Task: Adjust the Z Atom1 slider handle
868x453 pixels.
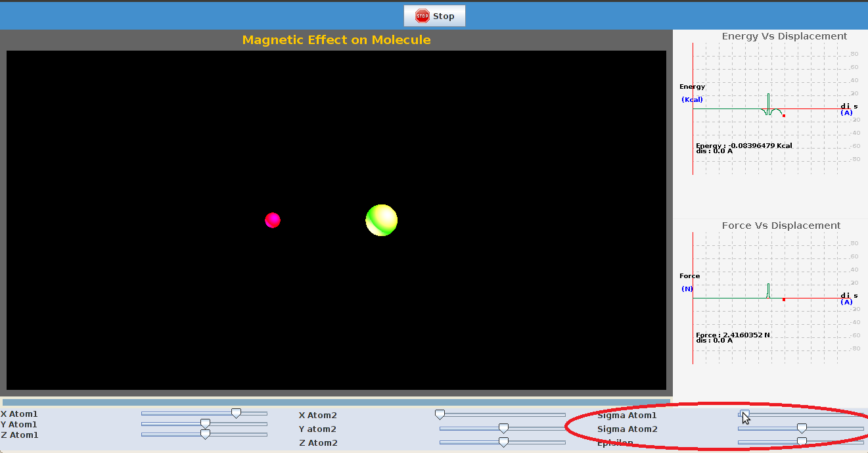Action: [x=205, y=434]
